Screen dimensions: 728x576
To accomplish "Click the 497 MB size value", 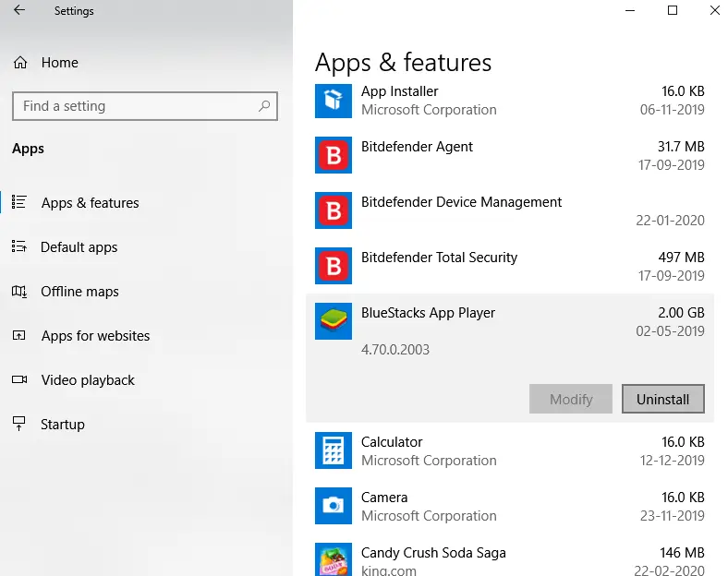I will (682, 258).
